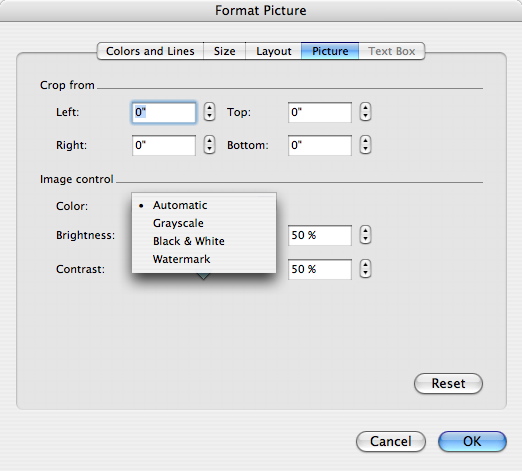Click the Contrast percentage field
The width and height of the screenshot is (522, 471).
320,269
